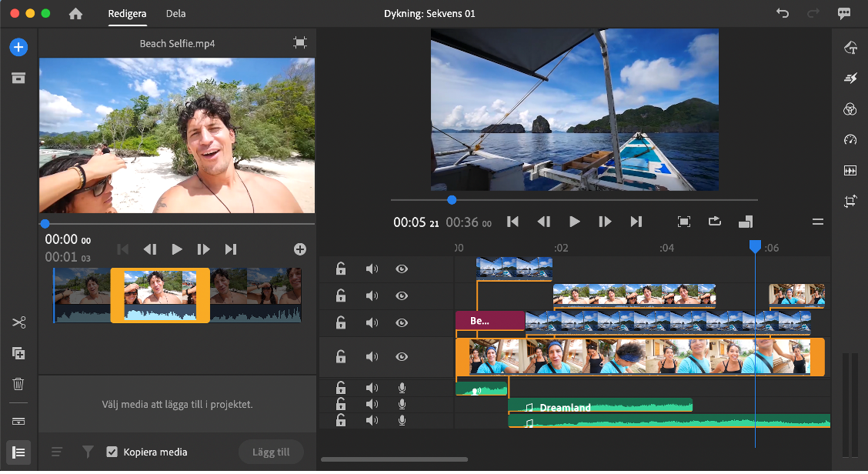Toggle lock on the top video track

[340, 269]
